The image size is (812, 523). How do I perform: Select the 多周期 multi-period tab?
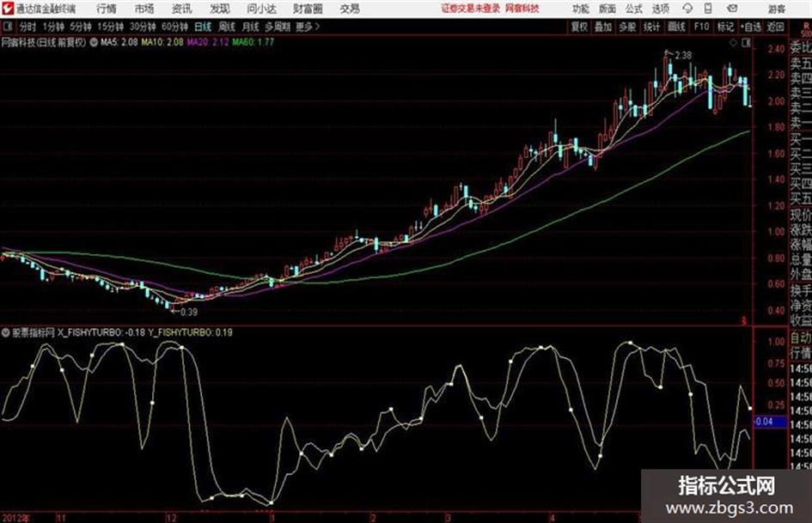278,27
